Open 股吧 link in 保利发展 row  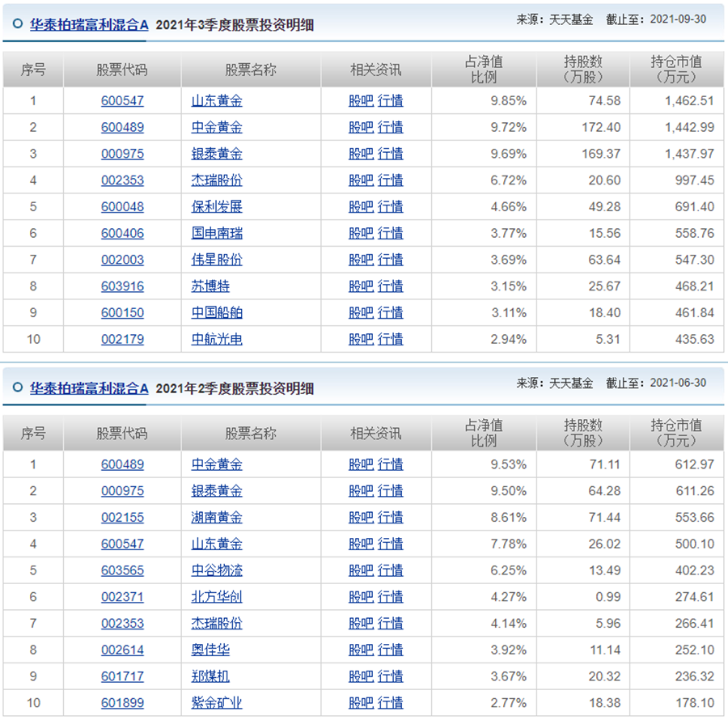click(362, 206)
